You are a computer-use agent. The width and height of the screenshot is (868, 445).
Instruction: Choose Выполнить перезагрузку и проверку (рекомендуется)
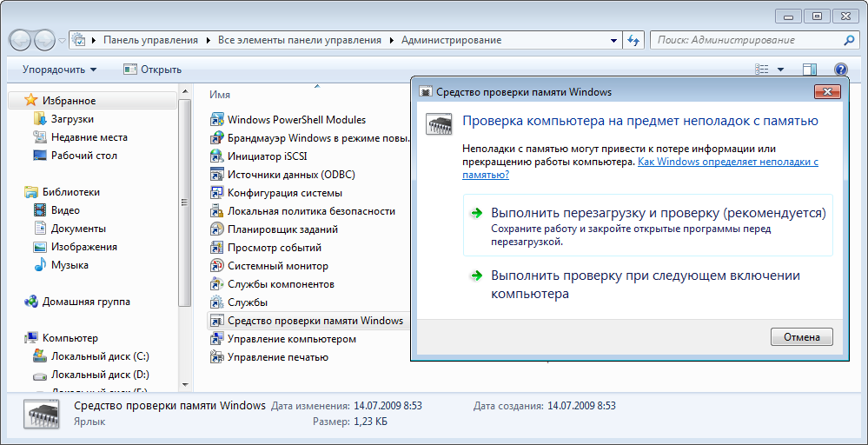tap(647, 225)
